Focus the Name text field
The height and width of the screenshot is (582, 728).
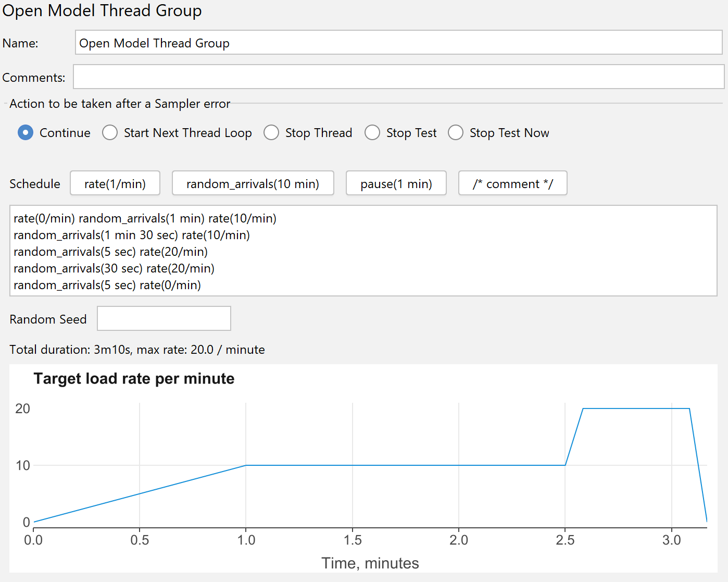click(x=398, y=43)
